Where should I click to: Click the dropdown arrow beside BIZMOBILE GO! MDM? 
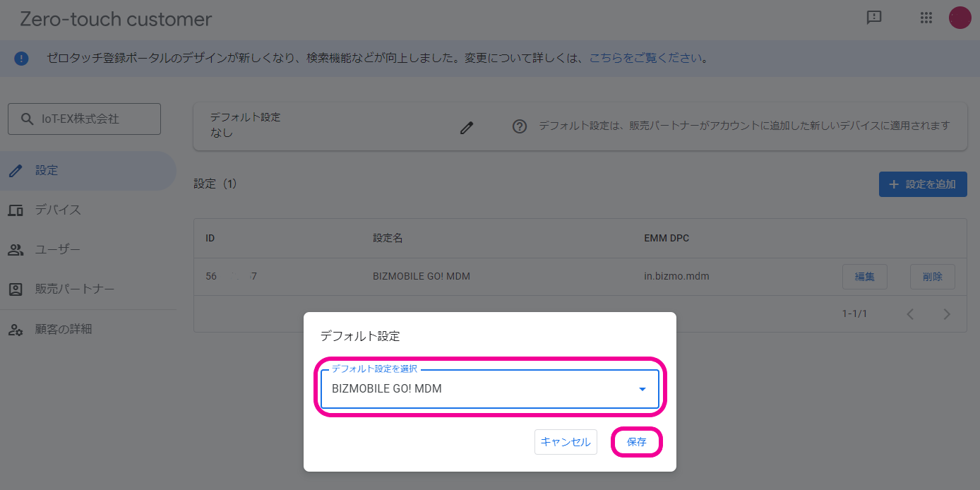click(x=642, y=389)
